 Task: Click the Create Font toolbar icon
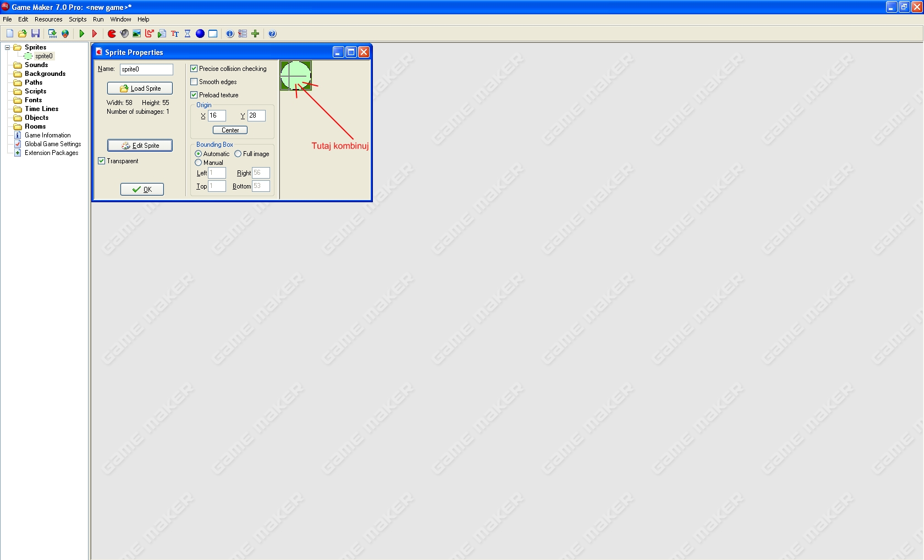coord(175,34)
